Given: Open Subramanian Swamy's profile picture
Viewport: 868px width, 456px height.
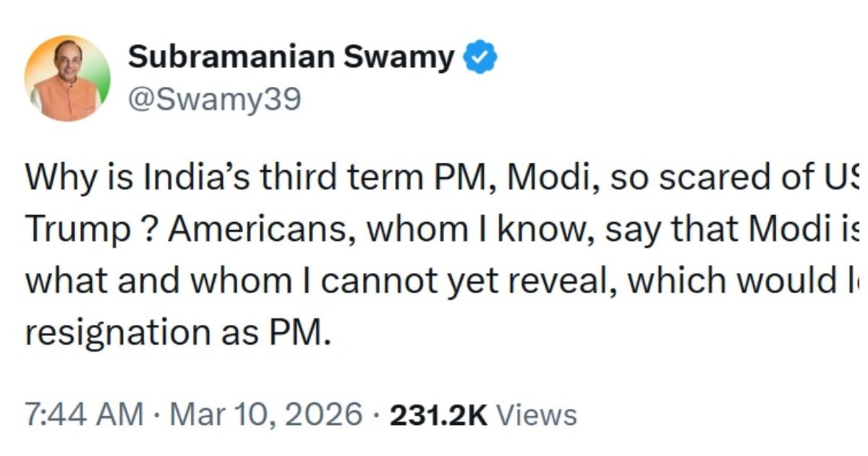Looking at the screenshot, I should [67, 78].
